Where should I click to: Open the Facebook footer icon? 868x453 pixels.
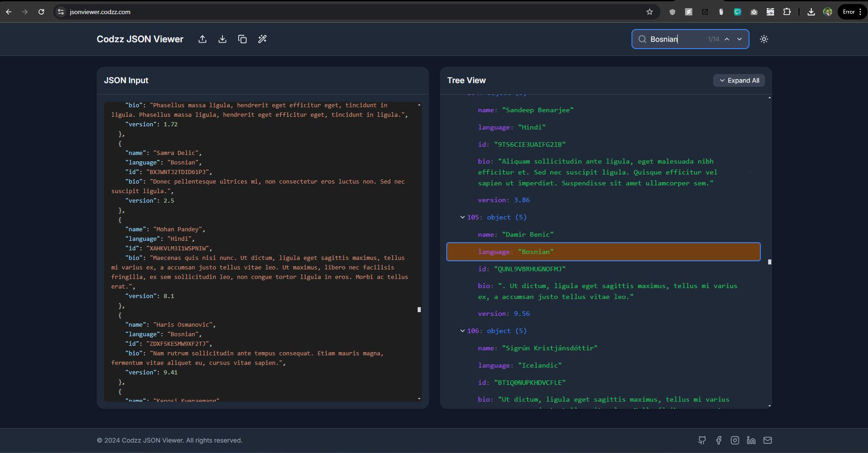click(x=719, y=440)
